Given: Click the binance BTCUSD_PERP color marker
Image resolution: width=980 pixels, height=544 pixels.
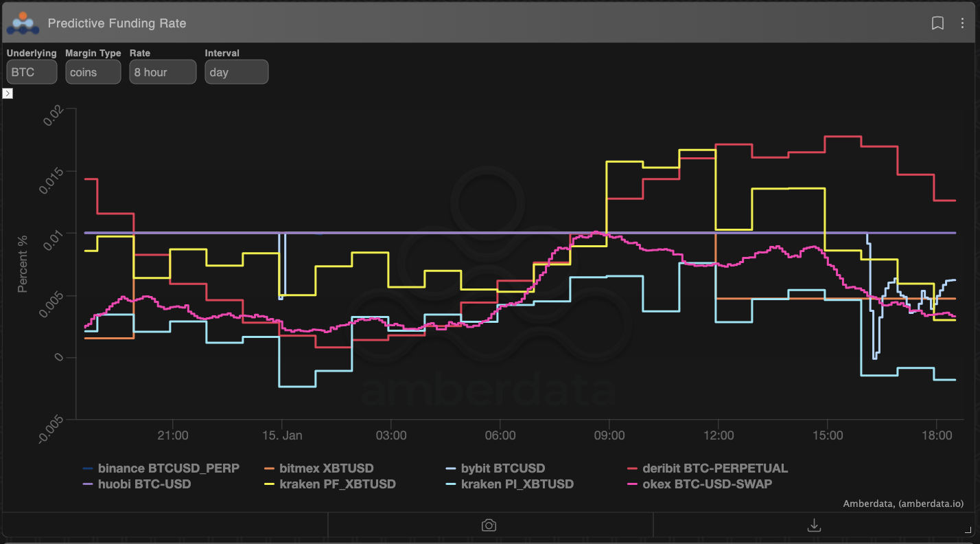Looking at the screenshot, I should coord(87,468).
